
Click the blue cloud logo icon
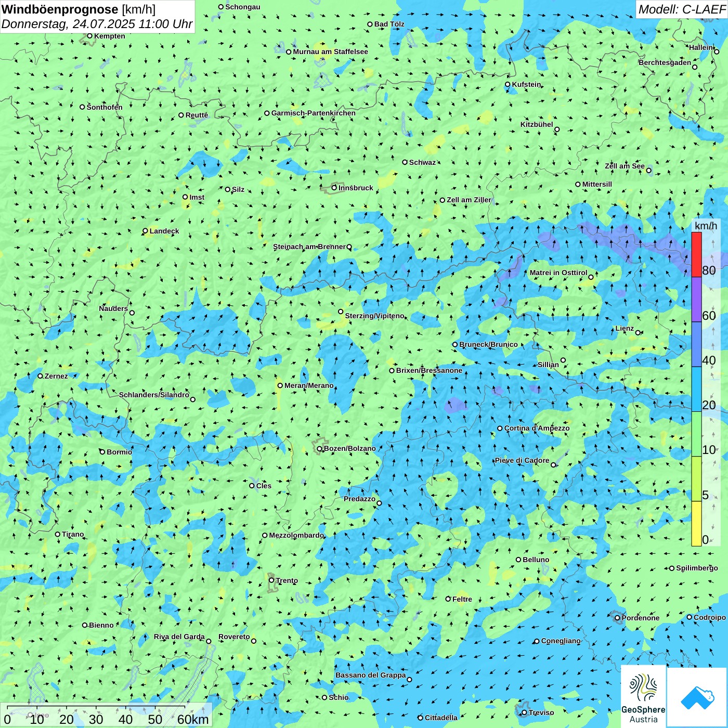697,697
